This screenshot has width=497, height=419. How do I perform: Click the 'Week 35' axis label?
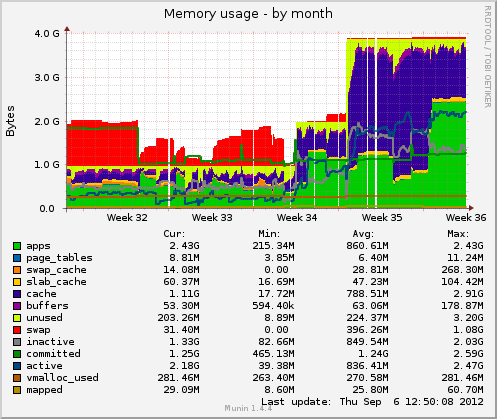[x=382, y=218]
